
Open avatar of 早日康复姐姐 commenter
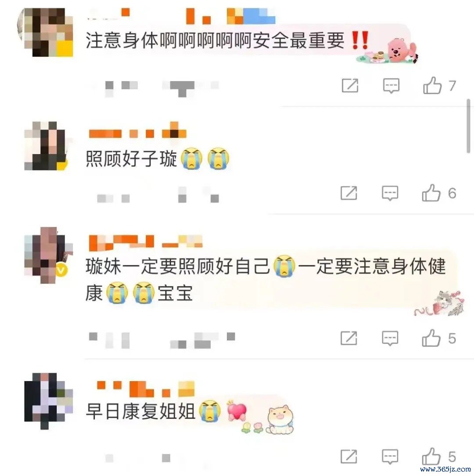coord(48,400)
